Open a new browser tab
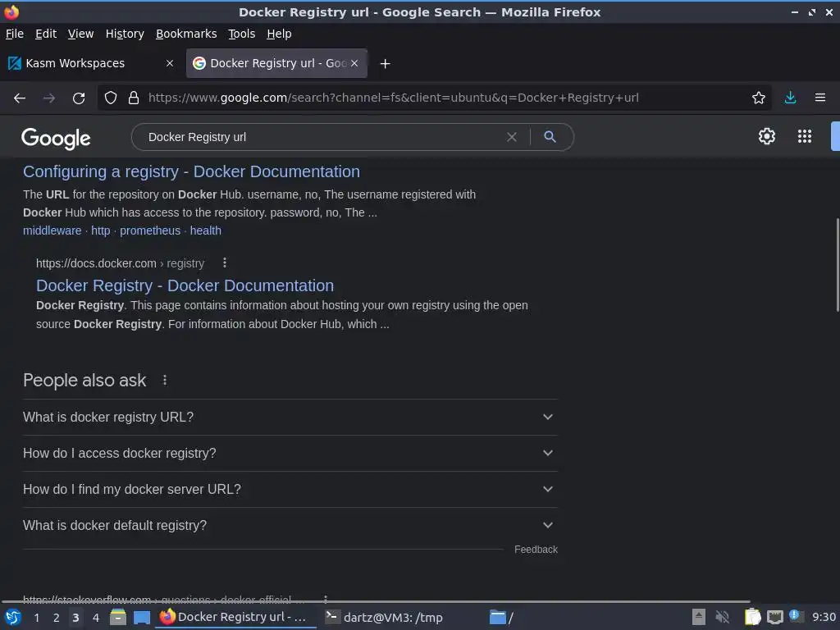The height and width of the screenshot is (630, 840). tap(385, 64)
